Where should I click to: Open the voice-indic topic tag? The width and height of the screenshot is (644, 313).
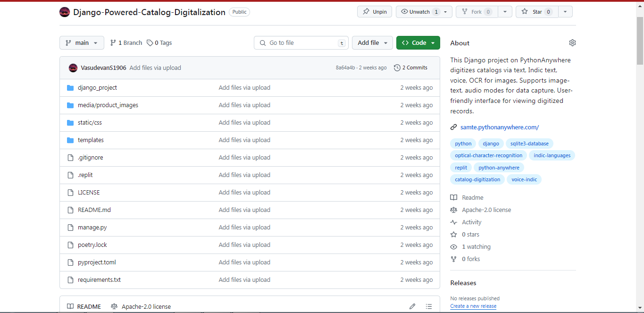[x=524, y=179]
